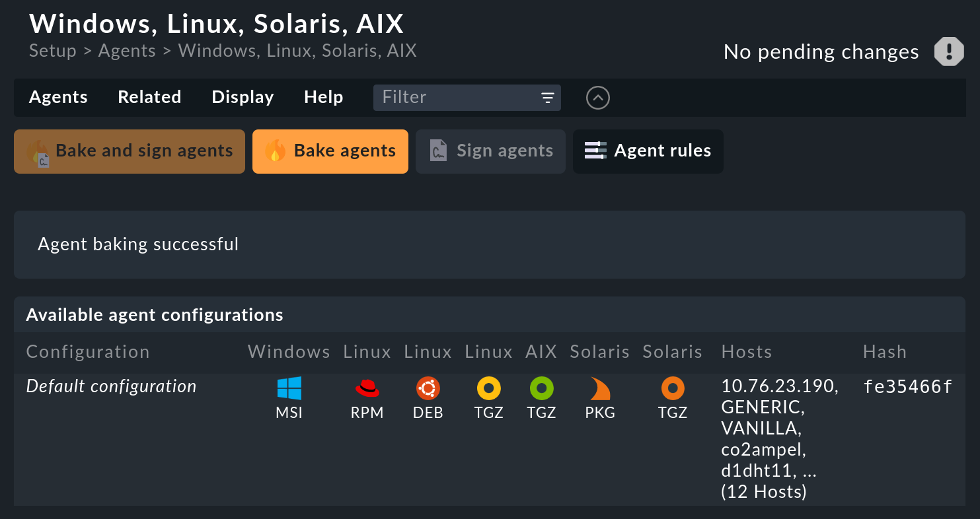The height and width of the screenshot is (519, 980).
Task: Click the Windows column header
Action: click(x=289, y=352)
